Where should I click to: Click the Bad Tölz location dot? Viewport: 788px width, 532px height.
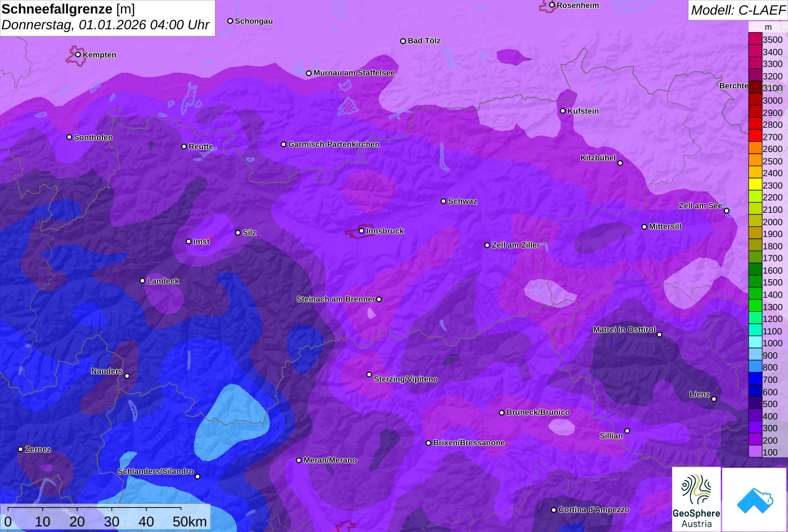point(403,41)
